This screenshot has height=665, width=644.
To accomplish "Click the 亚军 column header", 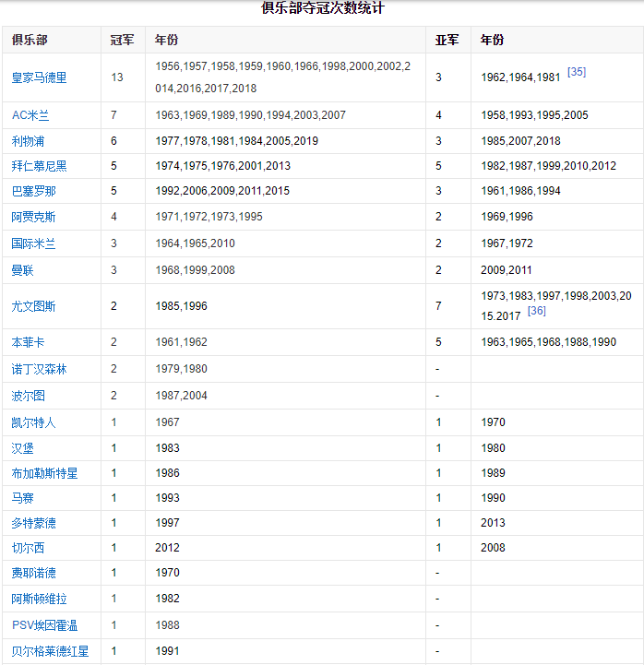I will pyautogui.click(x=447, y=40).
